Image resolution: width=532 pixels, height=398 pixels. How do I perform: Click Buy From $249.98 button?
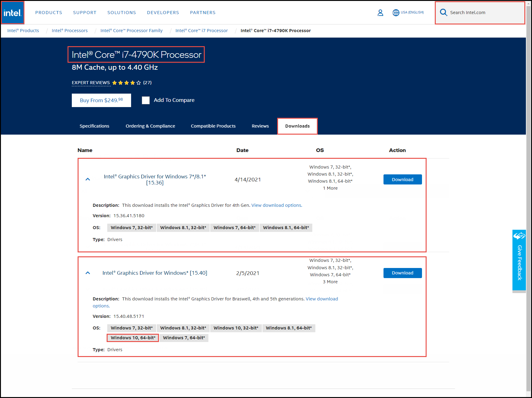(x=101, y=100)
